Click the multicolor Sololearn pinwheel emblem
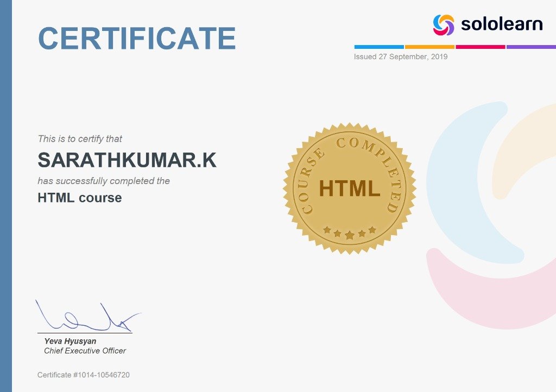Screen dimensions: 556x392 point(443,24)
